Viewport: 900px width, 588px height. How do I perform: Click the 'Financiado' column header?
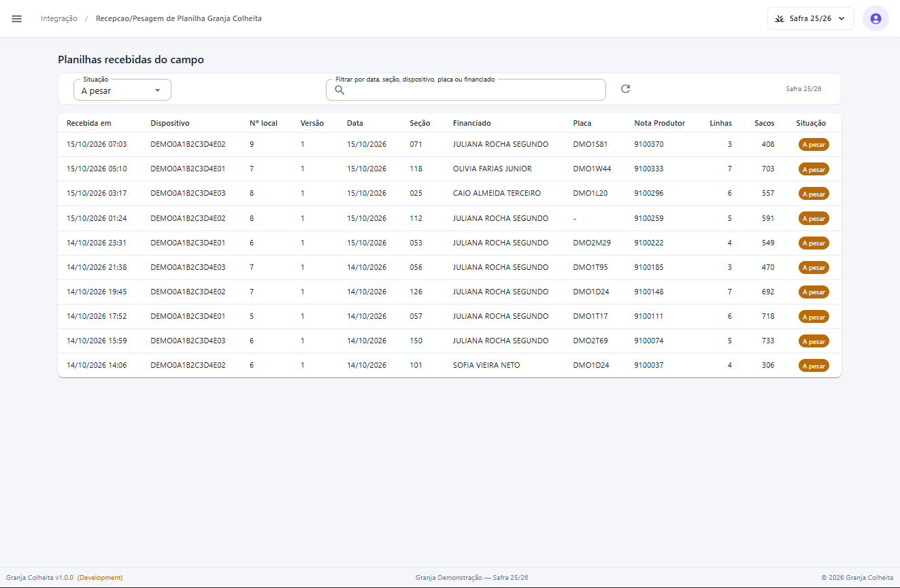471,123
